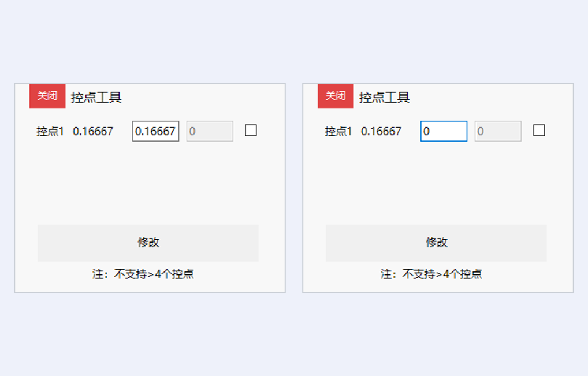Viewport: 588px width, 376px height.
Task: Tick the 控点1 checkbox in left panel
Action: pyautogui.click(x=251, y=131)
